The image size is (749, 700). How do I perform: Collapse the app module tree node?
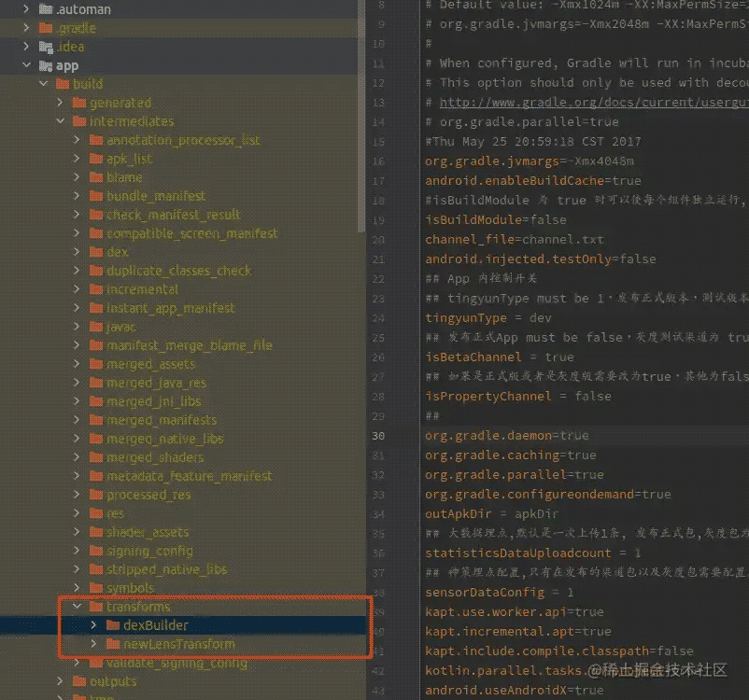(27, 65)
